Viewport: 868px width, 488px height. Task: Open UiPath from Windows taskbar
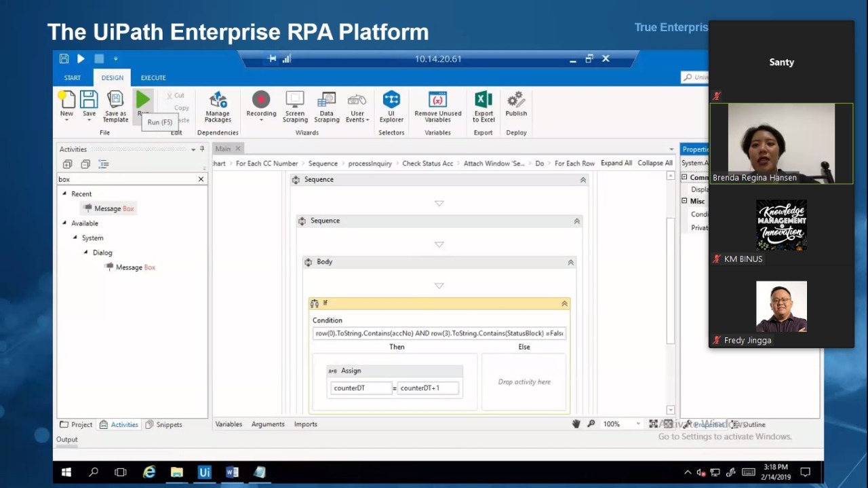point(204,472)
